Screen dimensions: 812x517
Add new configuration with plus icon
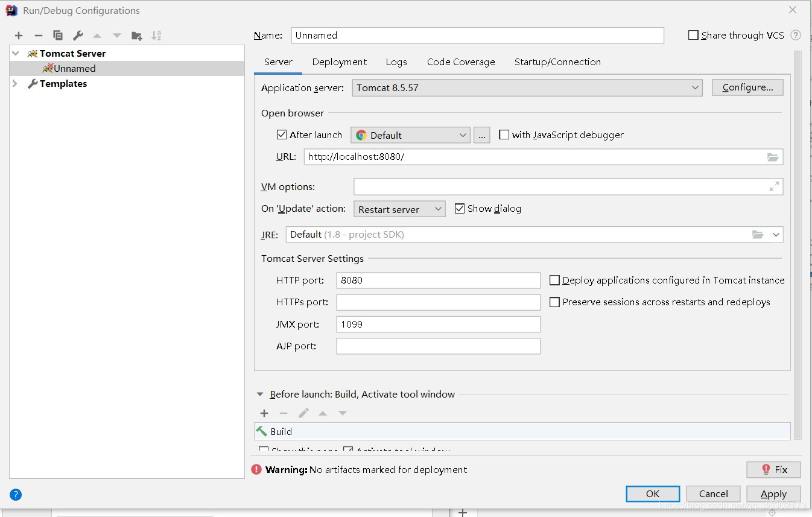[x=19, y=36]
